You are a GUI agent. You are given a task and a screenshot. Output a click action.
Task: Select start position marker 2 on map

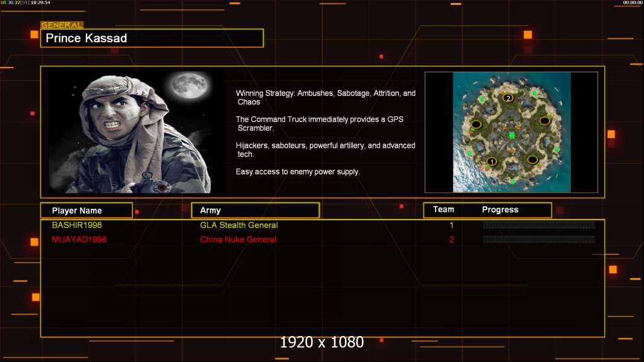coord(508,98)
